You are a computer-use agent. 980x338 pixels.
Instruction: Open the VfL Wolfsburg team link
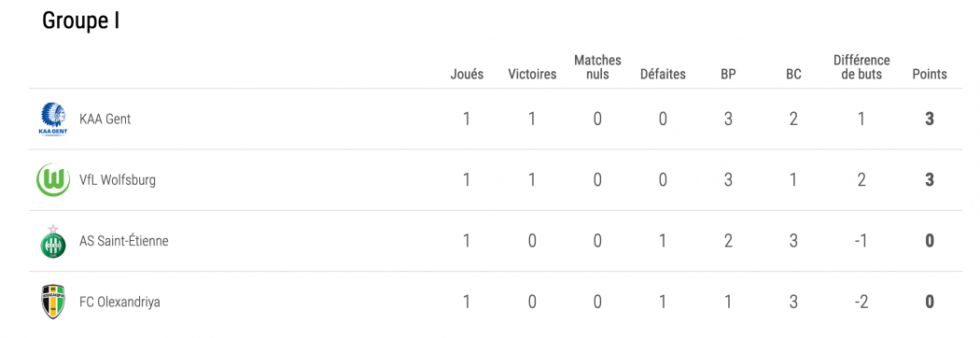pos(118,180)
